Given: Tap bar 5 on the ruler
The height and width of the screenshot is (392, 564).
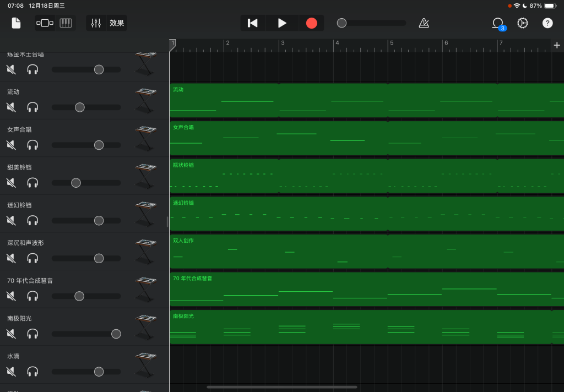Looking at the screenshot, I should point(392,43).
